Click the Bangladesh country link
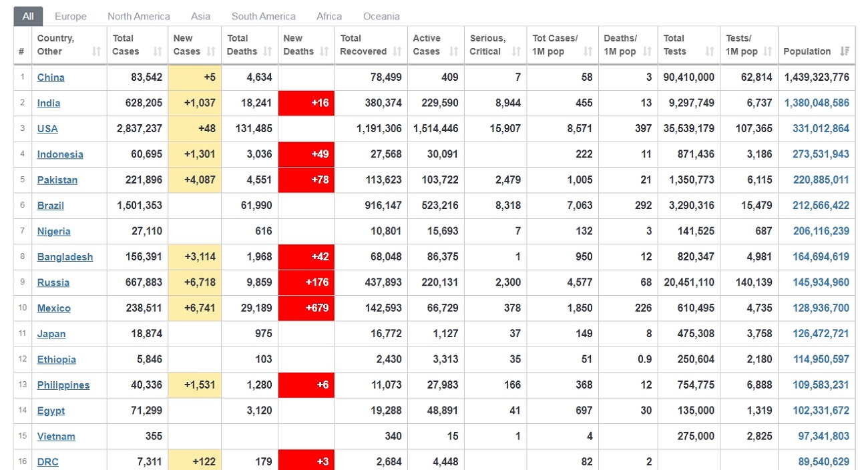 [65, 257]
